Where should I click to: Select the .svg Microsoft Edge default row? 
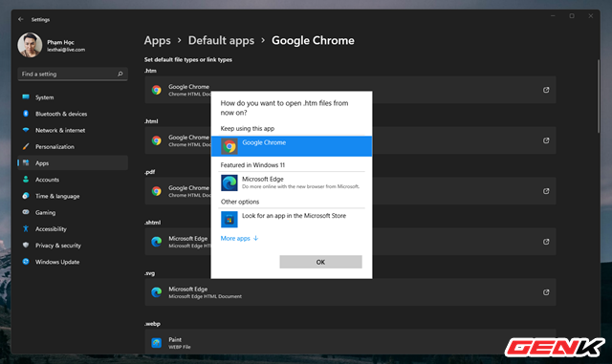coord(351,292)
